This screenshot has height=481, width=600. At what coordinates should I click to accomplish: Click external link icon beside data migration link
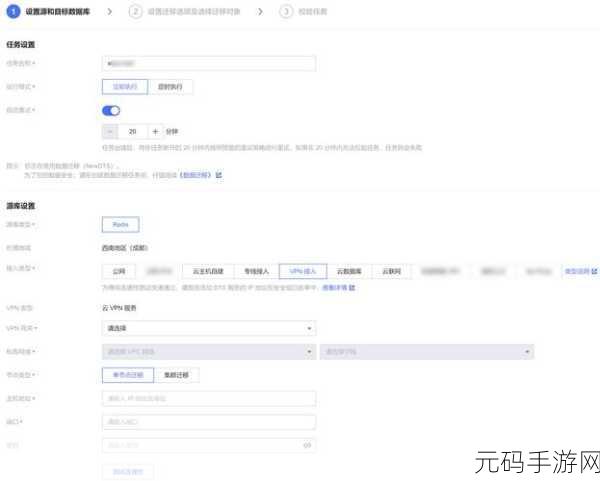tap(219, 175)
